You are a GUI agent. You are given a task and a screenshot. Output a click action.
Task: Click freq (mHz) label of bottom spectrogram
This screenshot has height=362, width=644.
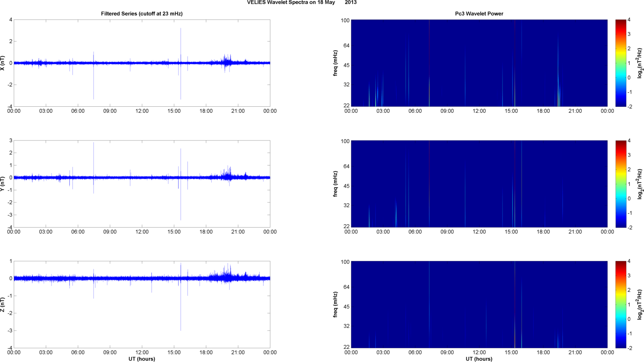335,305
